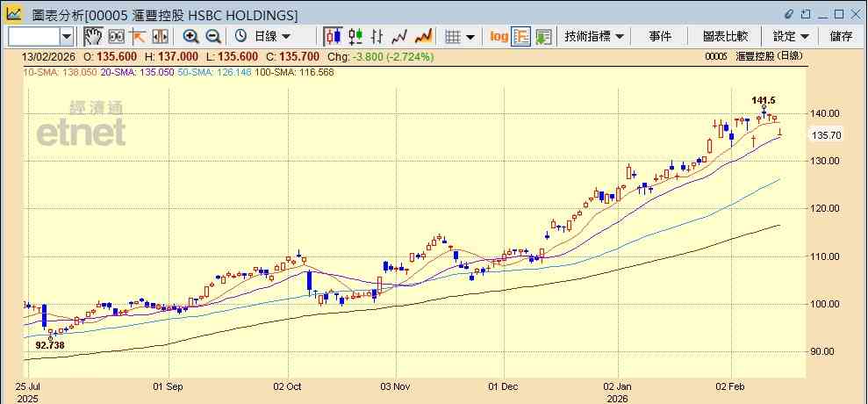This screenshot has height=404, width=868.
Task: Switch to line chart type
Action: 399,37
